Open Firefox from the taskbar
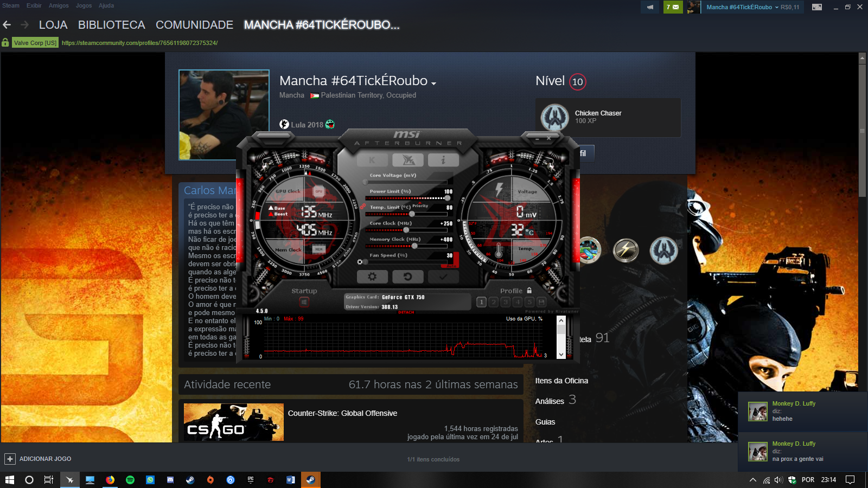The image size is (868, 488). 110,480
